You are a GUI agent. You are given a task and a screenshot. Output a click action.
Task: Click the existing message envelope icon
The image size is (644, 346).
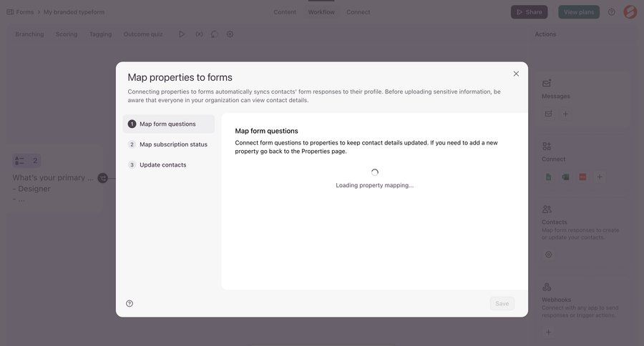548,114
